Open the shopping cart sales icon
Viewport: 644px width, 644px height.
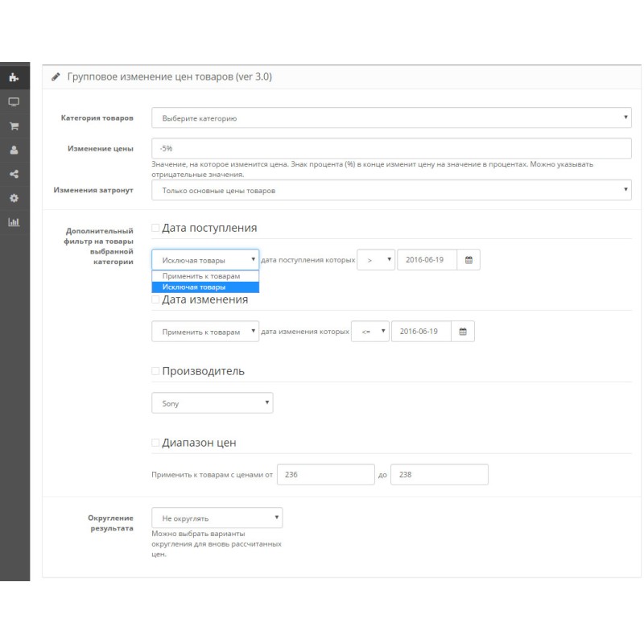click(x=14, y=126)
